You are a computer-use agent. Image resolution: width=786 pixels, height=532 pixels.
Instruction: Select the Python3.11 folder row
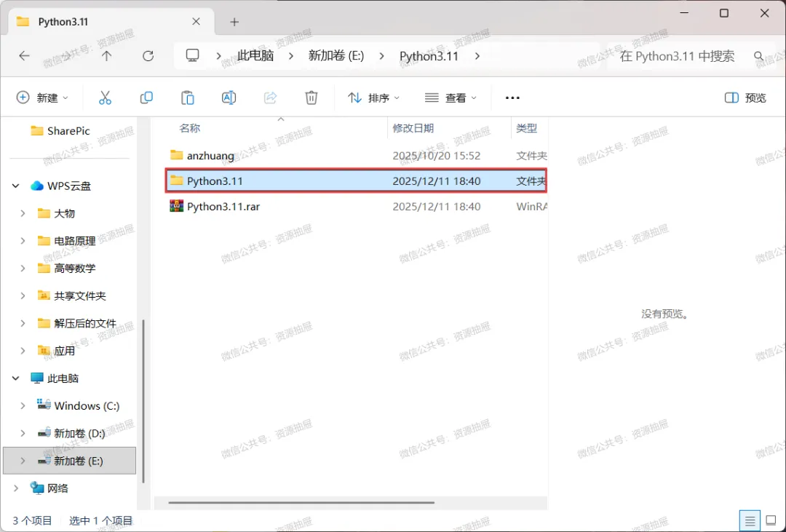point(356,181)
